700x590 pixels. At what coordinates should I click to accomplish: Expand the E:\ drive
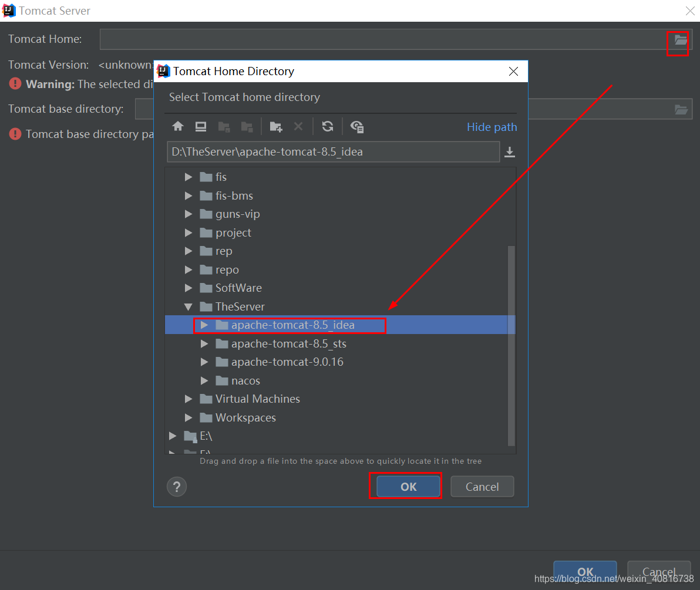(x=173, y=436)
